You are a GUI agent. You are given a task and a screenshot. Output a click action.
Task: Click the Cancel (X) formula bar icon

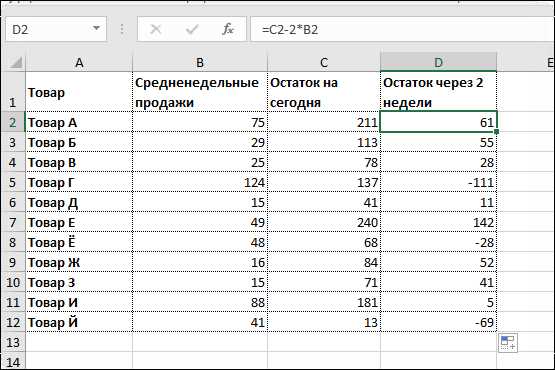pos(156,29)
